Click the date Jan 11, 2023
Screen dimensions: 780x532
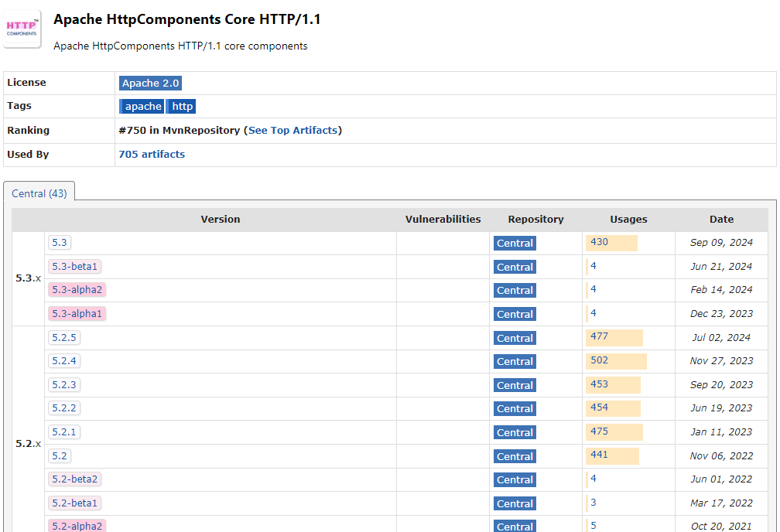click(x=721, y=432)
